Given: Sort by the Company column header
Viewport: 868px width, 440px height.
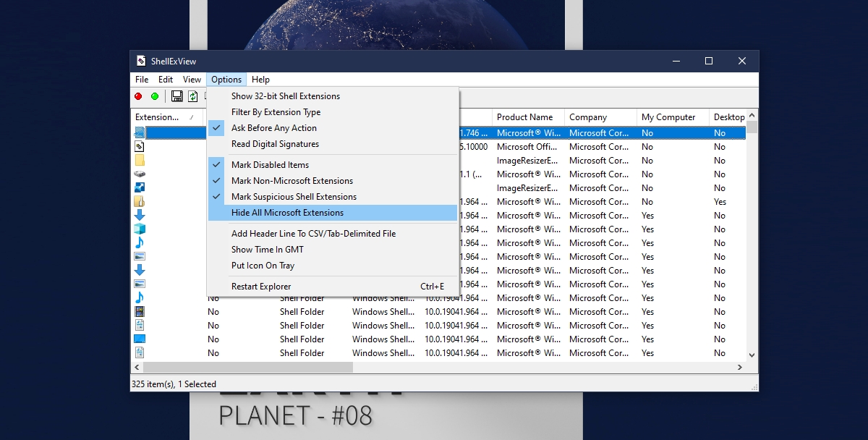Looking at the screenshot, I should pyautogui.click(x=601, y=117).
